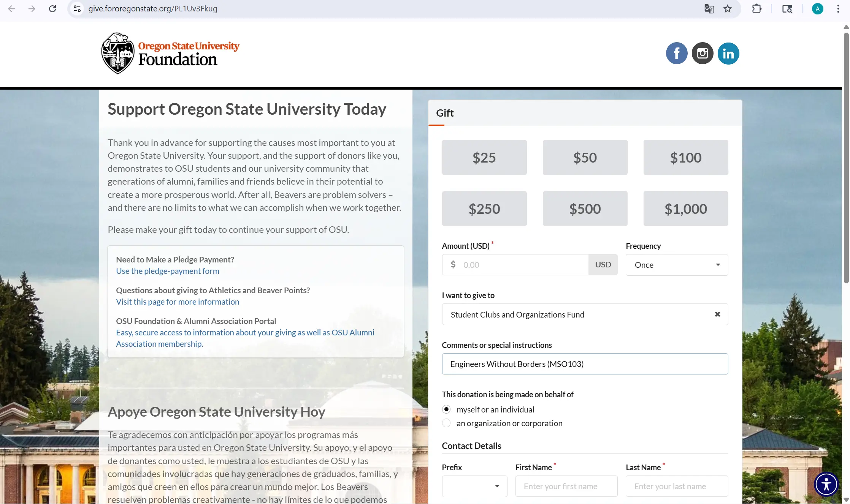Click the 'Support Oregon State University Today' heading

(247, 109)
